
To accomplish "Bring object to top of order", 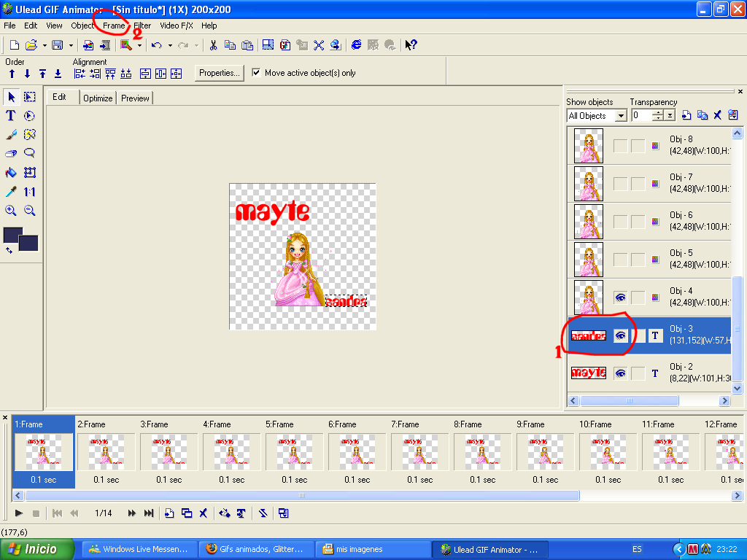I will tap(43, 74).
